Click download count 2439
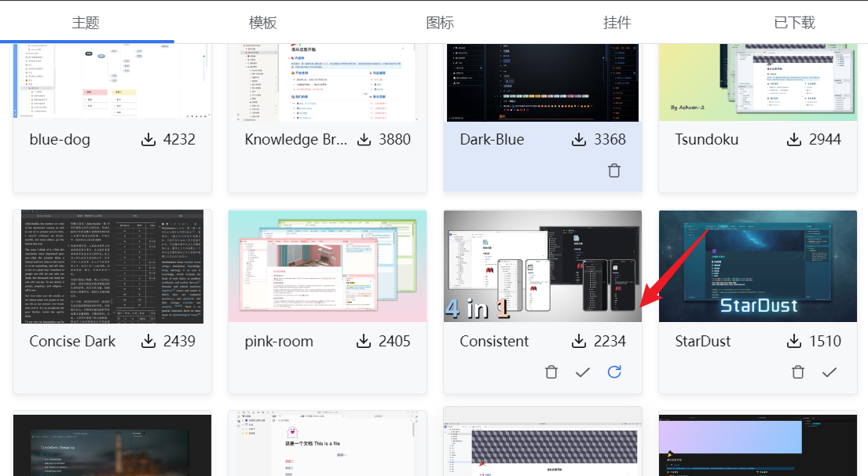 coord(179,341)
